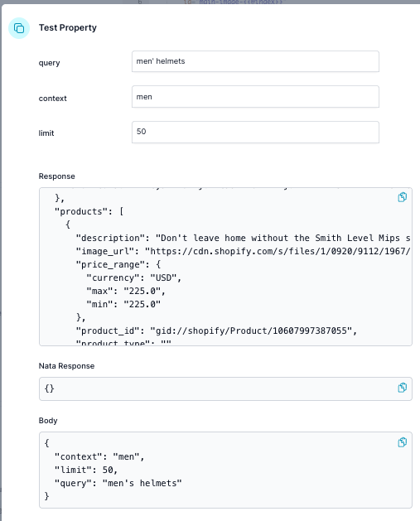Click the query line in Body JSON
The width and height of the screenshot is (420, 521).
(x=118, y=483)
